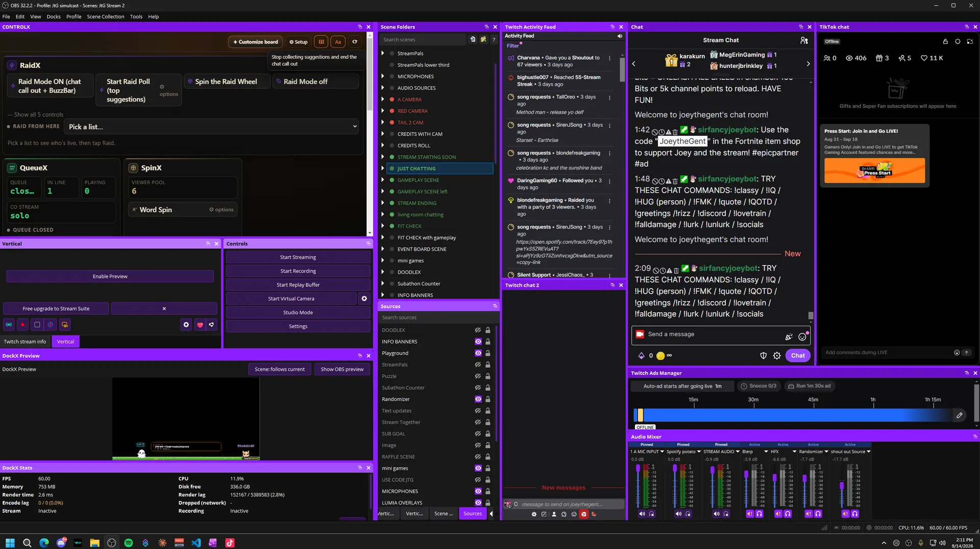Screen dimensions: 980x549
Task: Open the STREAM AUDIO channel dropdown
Action: pyautogui.click(x=738, y=452)
